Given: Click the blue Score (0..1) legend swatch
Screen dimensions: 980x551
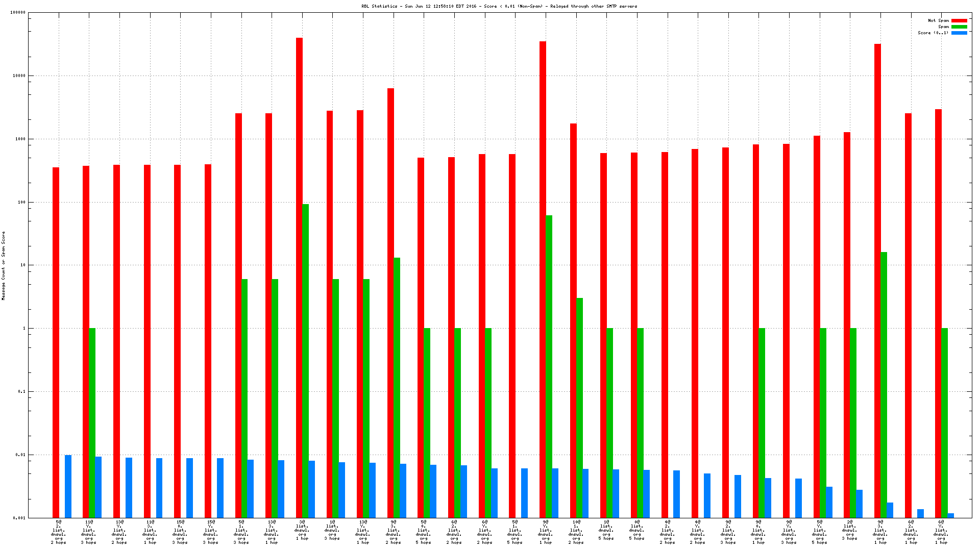Looking at the screenshot, I should click(x=959, y=33).
